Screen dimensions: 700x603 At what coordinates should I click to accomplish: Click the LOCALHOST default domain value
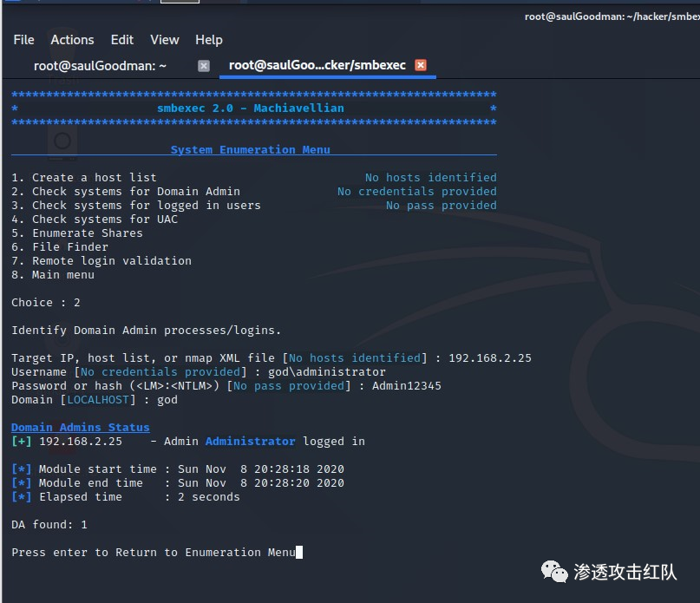tap(101, 400)
